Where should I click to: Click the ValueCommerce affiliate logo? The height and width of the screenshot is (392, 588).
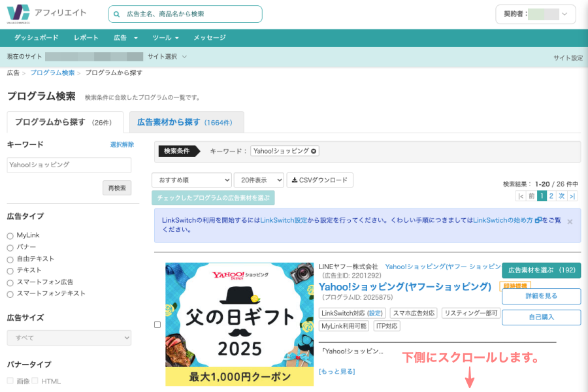coord(19,14)
